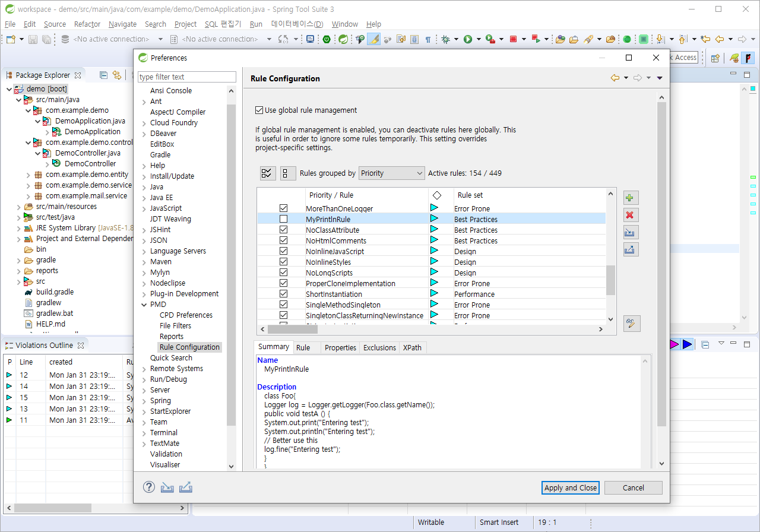Image resolution: width=760 pixels, height=532 pixels.
Task: Select Quick Search preferences page
Action: coord(171,358)
